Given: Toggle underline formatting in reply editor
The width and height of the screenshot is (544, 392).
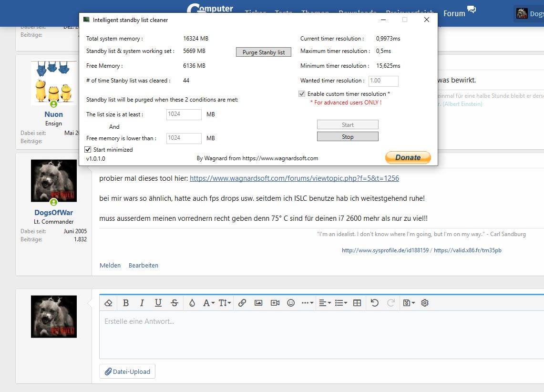Looking at the screenshot, I should [x=158, y=303].
